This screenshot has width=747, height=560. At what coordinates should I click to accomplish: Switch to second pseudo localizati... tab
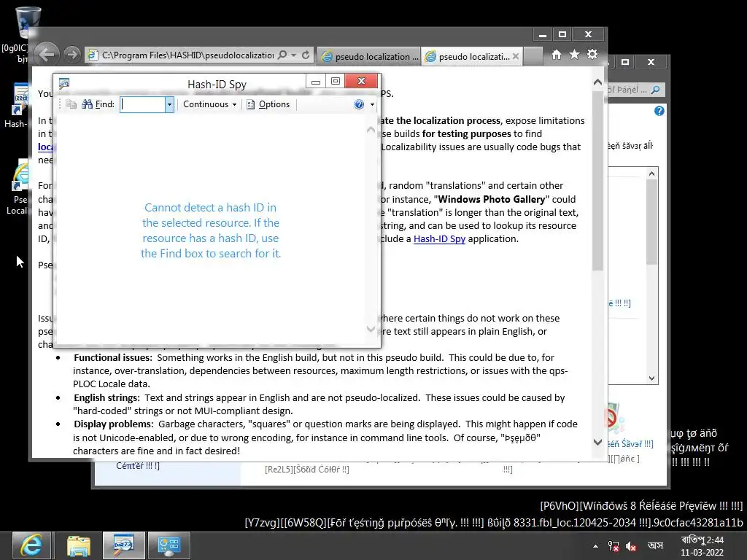click(468, 56)
